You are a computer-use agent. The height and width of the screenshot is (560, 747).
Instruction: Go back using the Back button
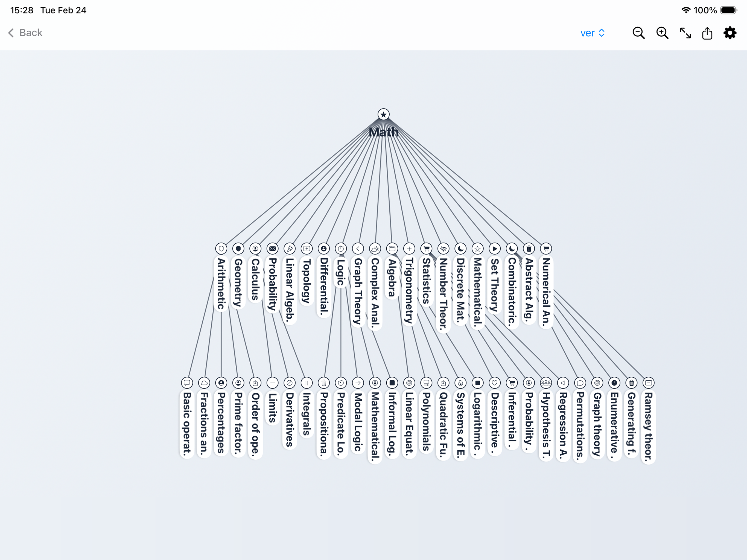[x=25, y=33]
